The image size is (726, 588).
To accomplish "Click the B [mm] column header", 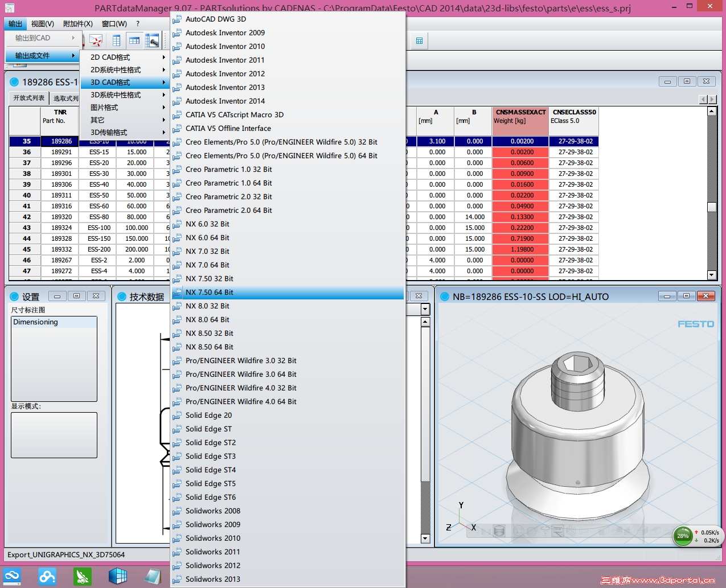I will pyautogui.click(x=473, y=121).
